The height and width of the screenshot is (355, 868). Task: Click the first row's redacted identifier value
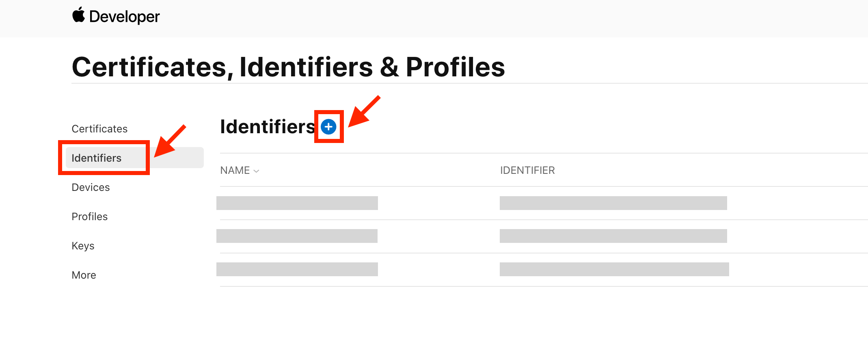(x=613, y=203)
